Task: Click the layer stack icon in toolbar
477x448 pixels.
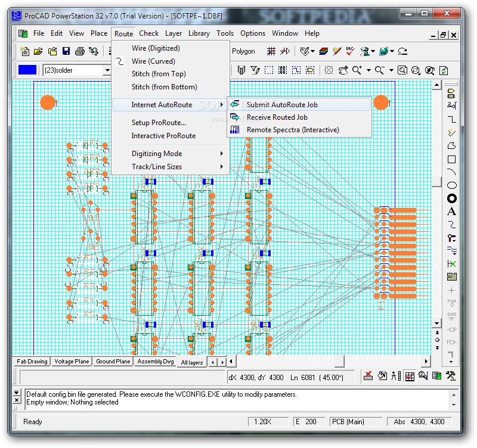Action: point(323,51)
